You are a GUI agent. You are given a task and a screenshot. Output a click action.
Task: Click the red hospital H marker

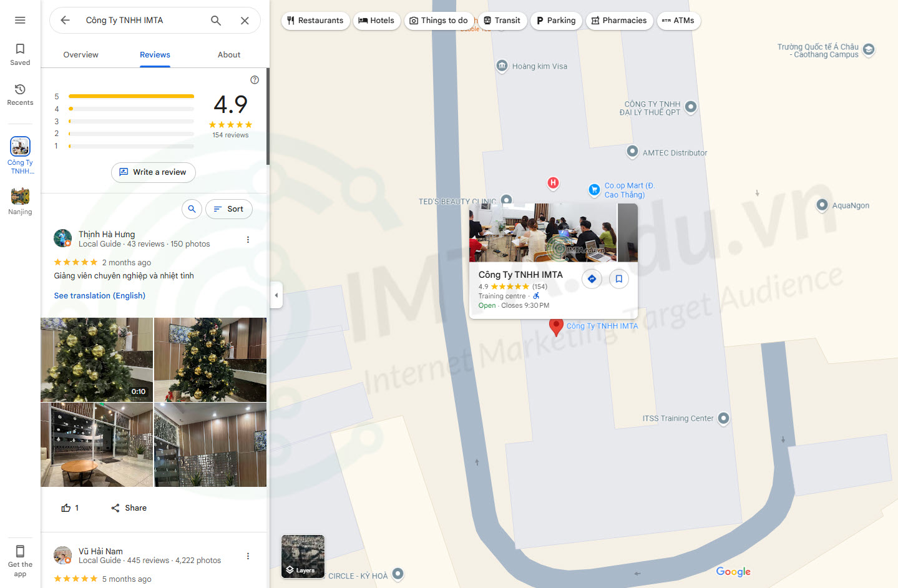click(x=553, y=183)
